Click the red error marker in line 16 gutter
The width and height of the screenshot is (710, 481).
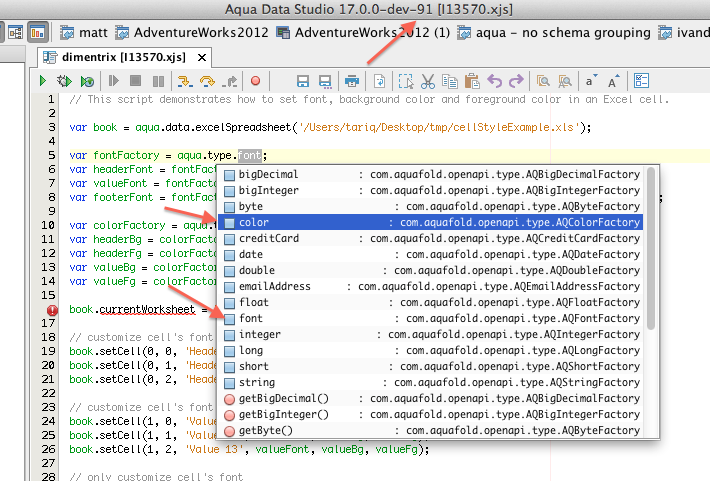[53, 310]
